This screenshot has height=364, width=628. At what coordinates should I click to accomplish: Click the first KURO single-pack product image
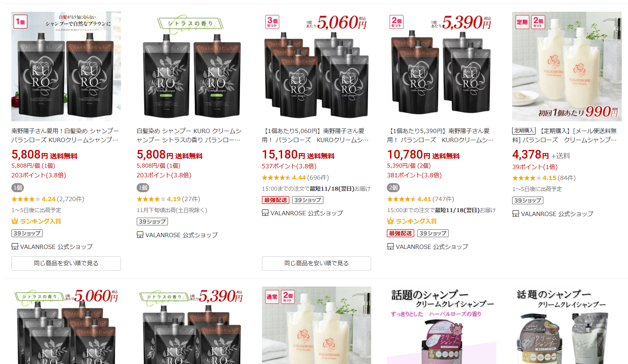[66, 67]
